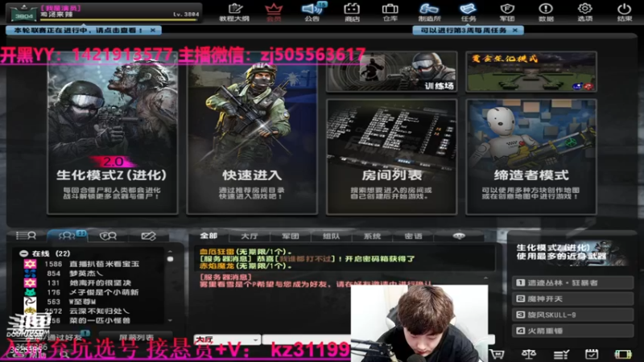Open the 教程大纲 tutorial outline icon
The image size is (644, 362).
[x=234, y=12]
